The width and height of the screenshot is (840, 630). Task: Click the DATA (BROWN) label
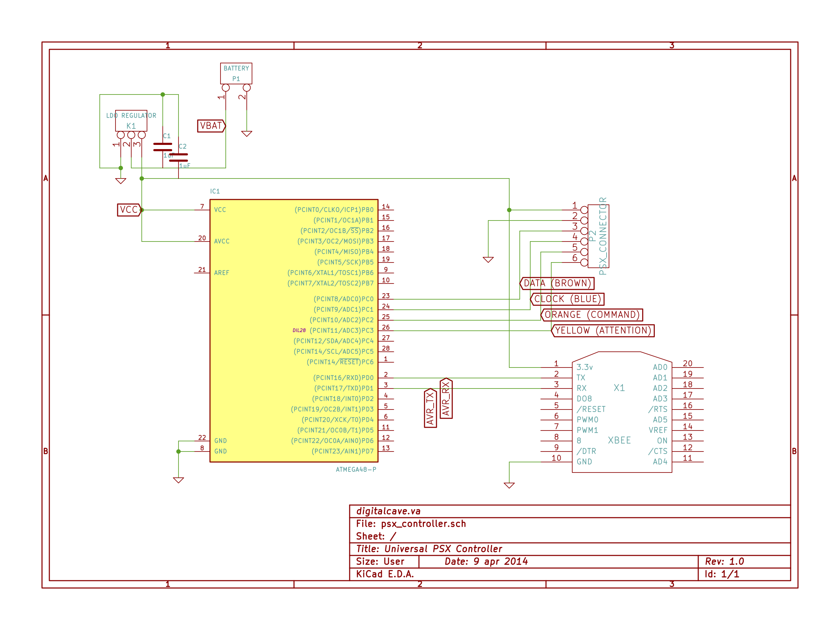[557, 283]
